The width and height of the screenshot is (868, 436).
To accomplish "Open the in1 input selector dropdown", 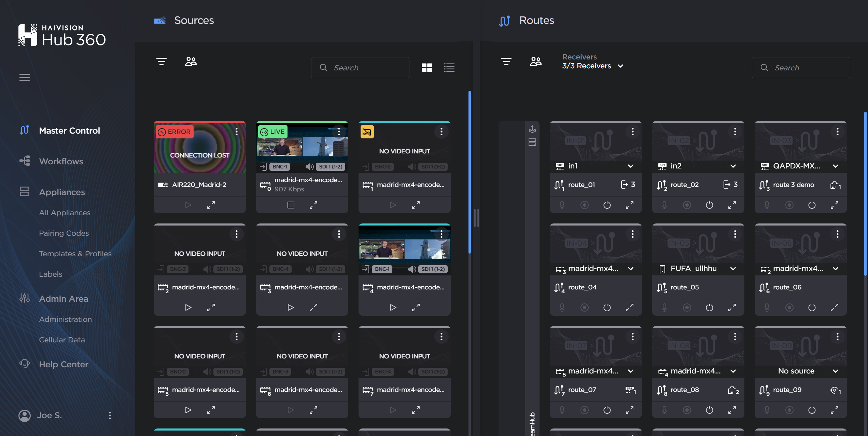I will (x=630, y=166).
